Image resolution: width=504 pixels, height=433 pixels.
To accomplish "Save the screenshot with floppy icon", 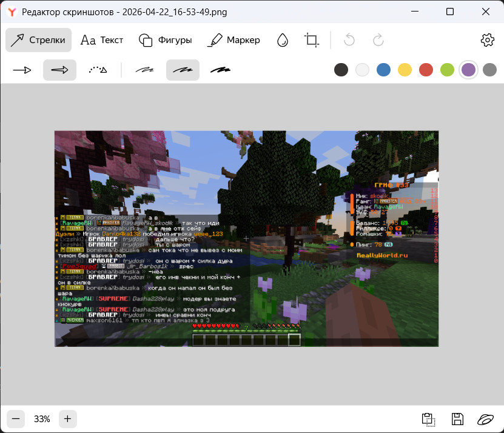I will 457,419.
